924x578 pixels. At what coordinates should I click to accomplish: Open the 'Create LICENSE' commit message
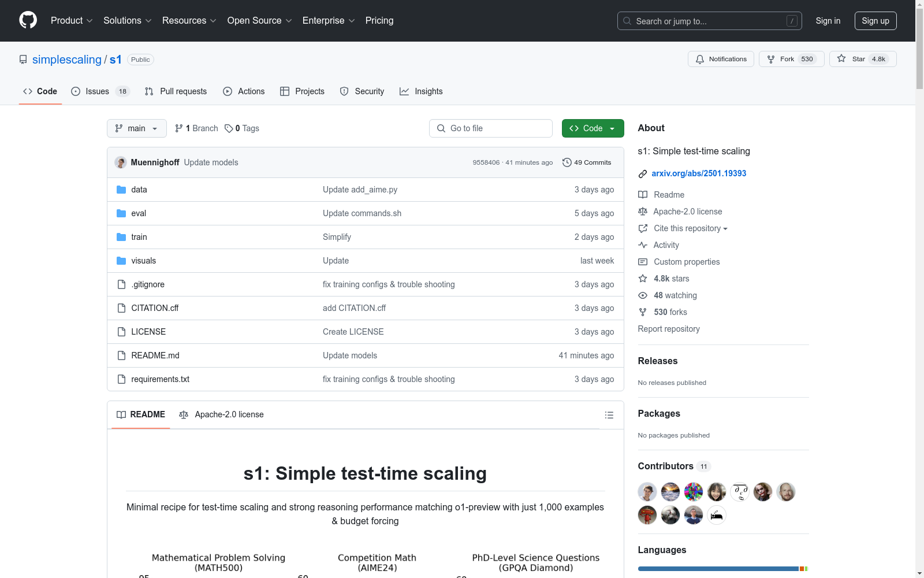coord(353,332)
